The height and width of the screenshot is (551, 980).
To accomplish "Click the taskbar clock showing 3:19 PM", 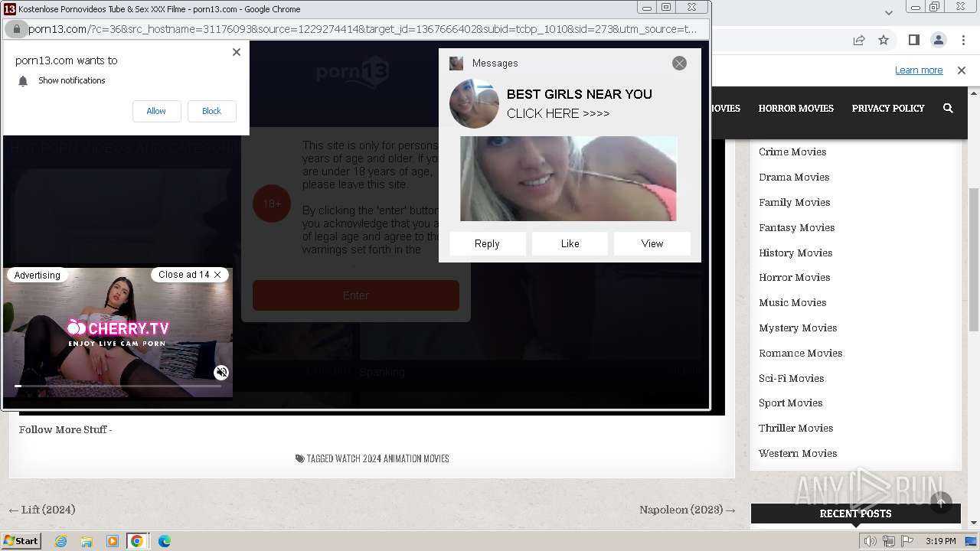I will [x=940, y=541].
